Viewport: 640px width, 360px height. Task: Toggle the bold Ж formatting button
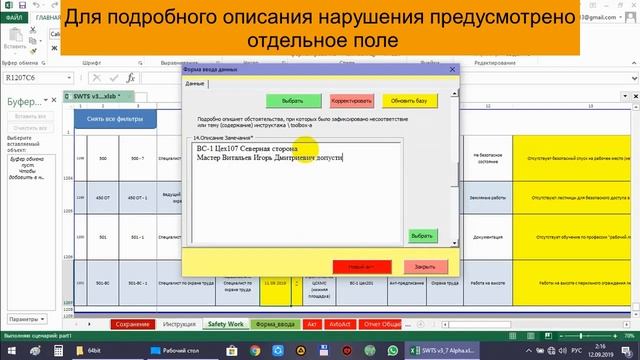tap(54, 48)
